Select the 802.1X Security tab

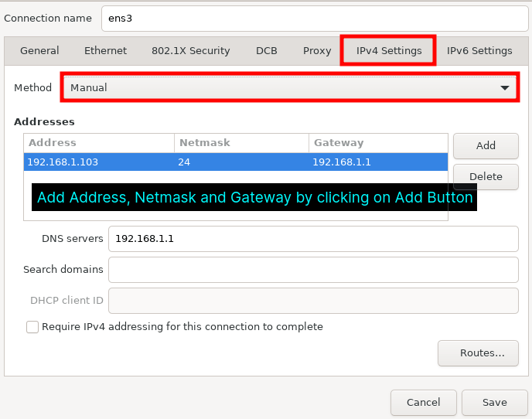(190, 51)
